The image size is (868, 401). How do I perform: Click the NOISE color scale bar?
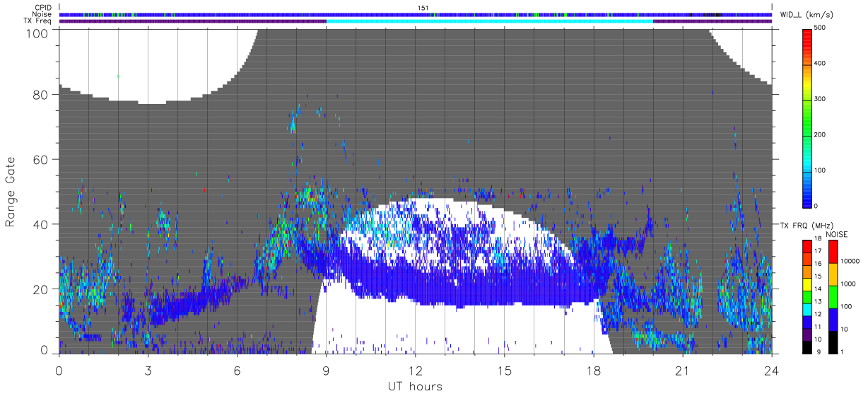(832, 296)
